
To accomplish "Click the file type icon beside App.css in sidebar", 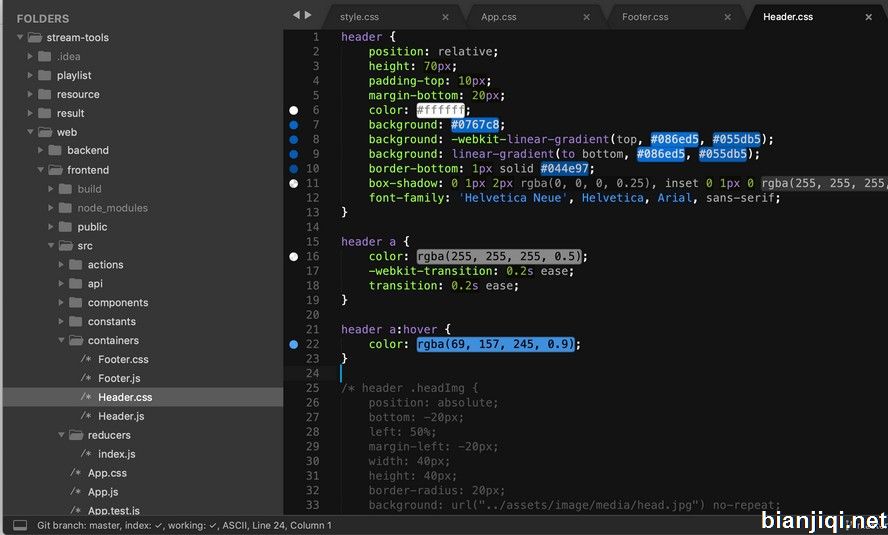I will pos(75,473).
